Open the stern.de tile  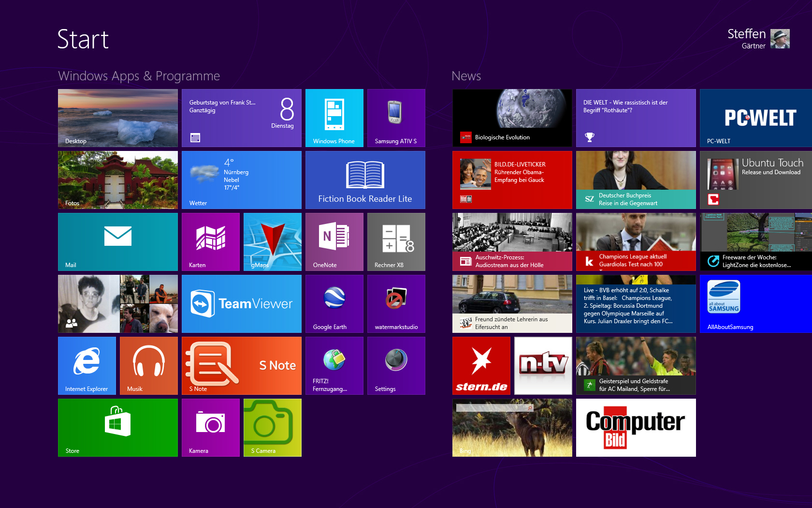(x=481, y=366)
